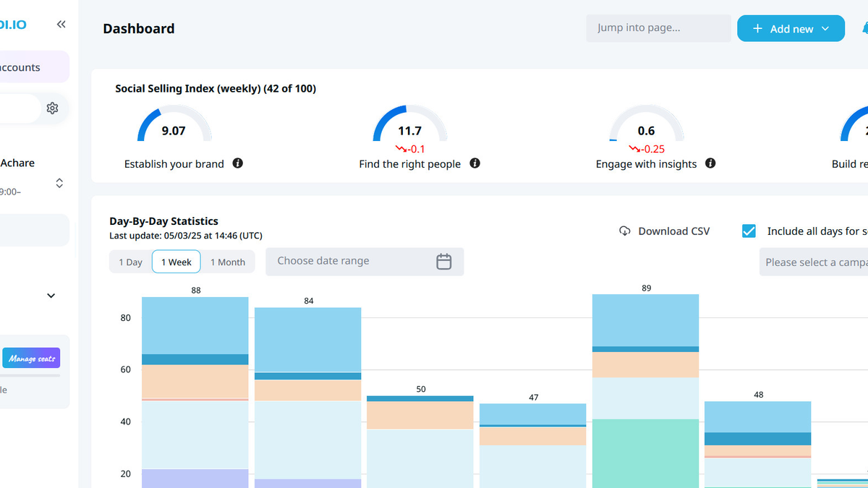Collapse the sidebar with double chevron icon
Screen dimensions: 868x488
click(61, 25)
